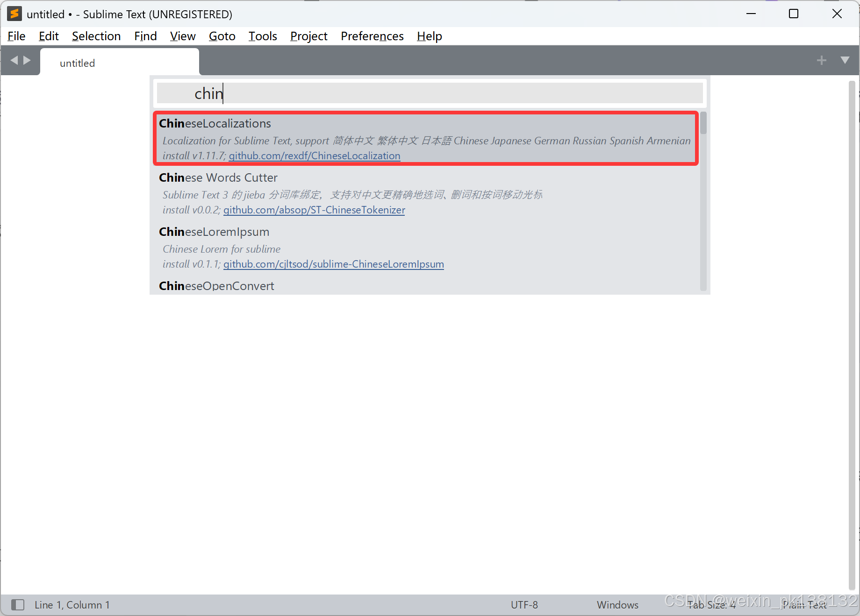Image resolution: width=860 pixels, height=616 pixels.
Task: Open github.com/cjltsod/sublime-ChineseLoremIpsum link
Action: [x=334, y=264]
